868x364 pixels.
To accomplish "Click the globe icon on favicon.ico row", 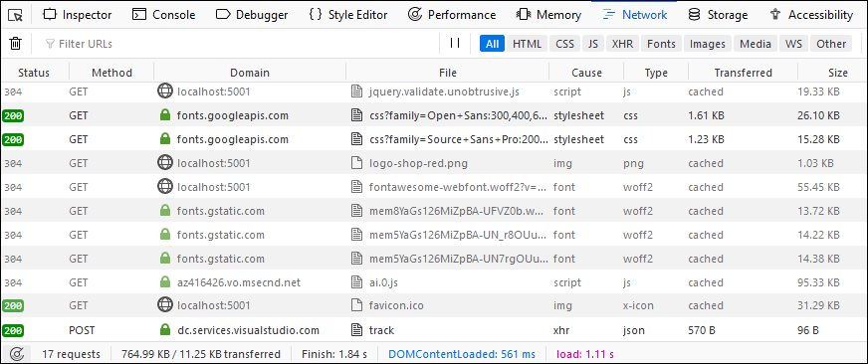I will [164, 304].
